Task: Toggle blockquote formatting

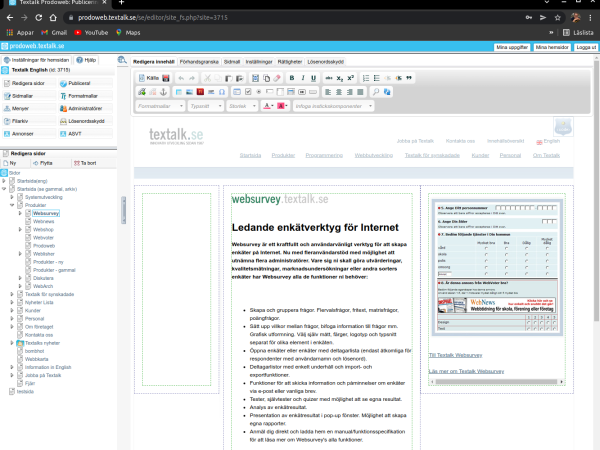Action: pos(409,78)
